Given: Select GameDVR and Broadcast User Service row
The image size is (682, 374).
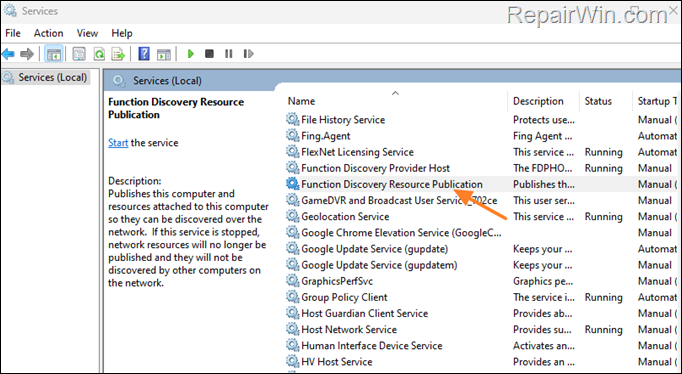Looking at the screenshot, I should [482, 200].
